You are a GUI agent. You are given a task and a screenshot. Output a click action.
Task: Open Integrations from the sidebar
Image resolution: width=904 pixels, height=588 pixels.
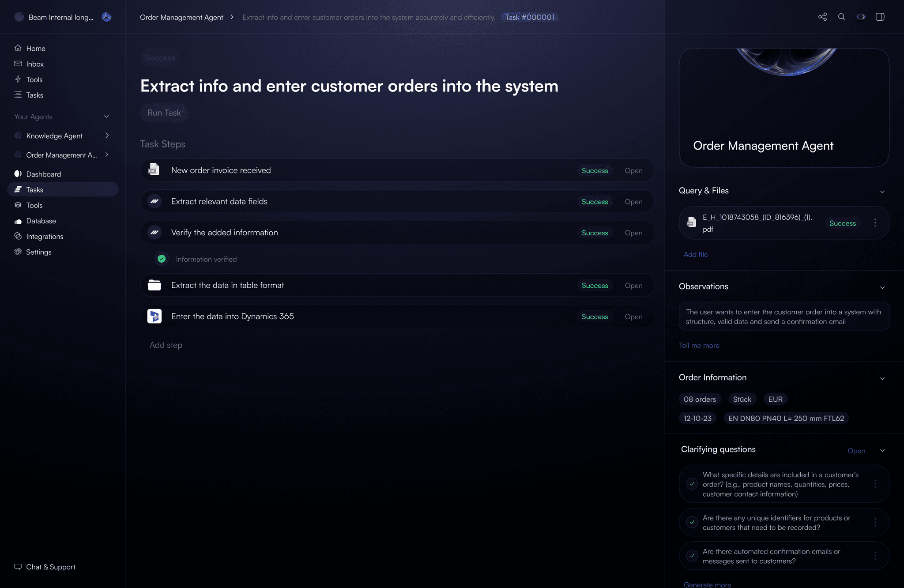point(45,236)
